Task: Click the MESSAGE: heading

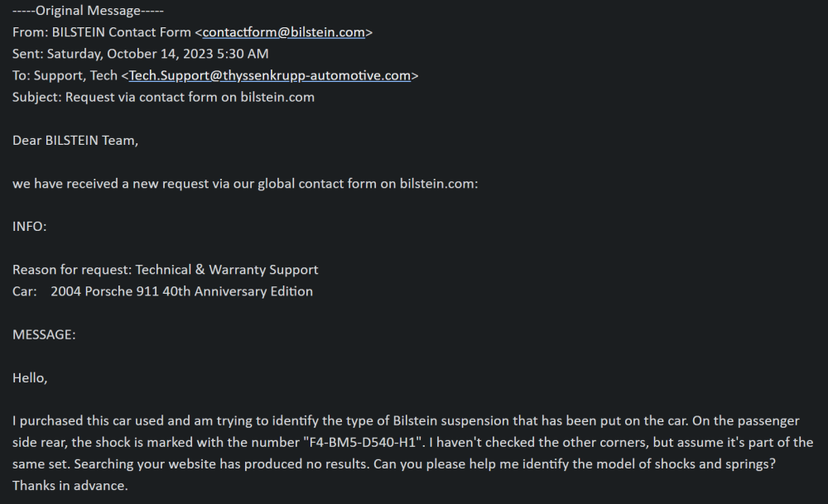Action: tap(44, 334)
